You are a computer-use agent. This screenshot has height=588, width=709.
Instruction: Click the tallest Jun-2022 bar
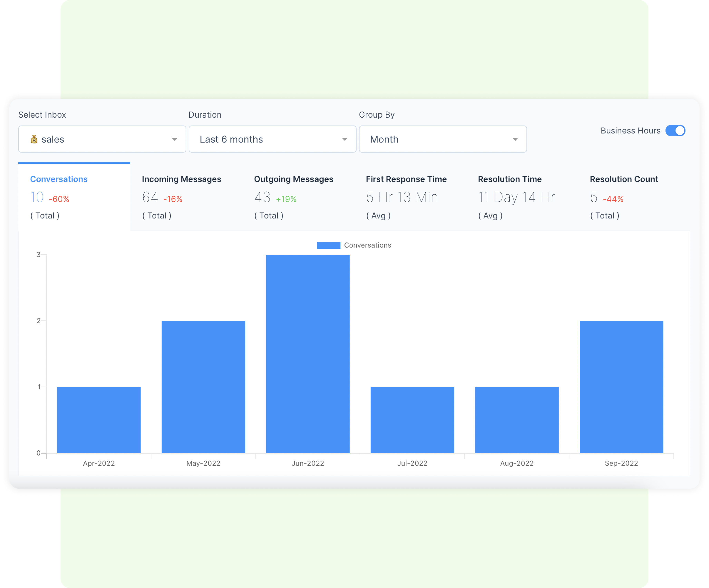(308, 354)
